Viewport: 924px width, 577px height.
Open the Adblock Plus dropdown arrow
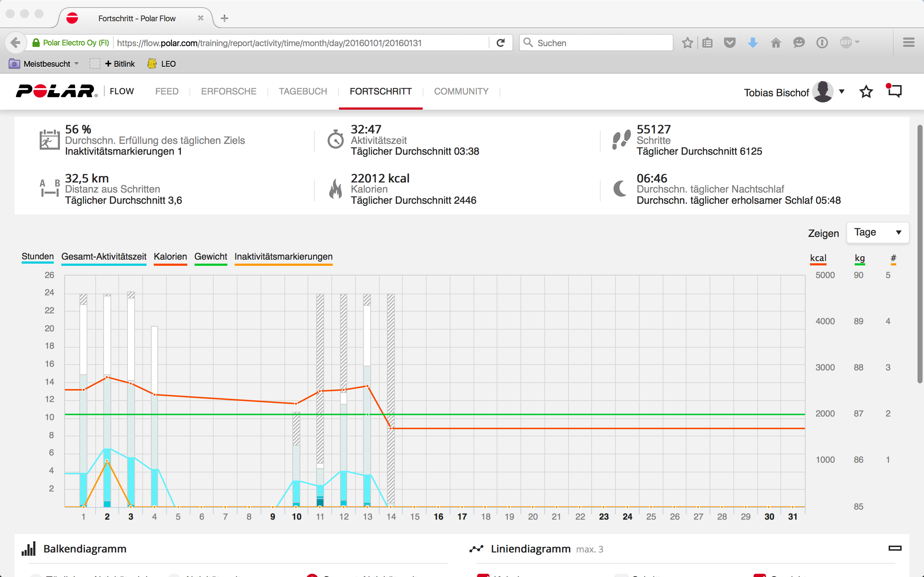pyautogui.click(x=857, y=42)
